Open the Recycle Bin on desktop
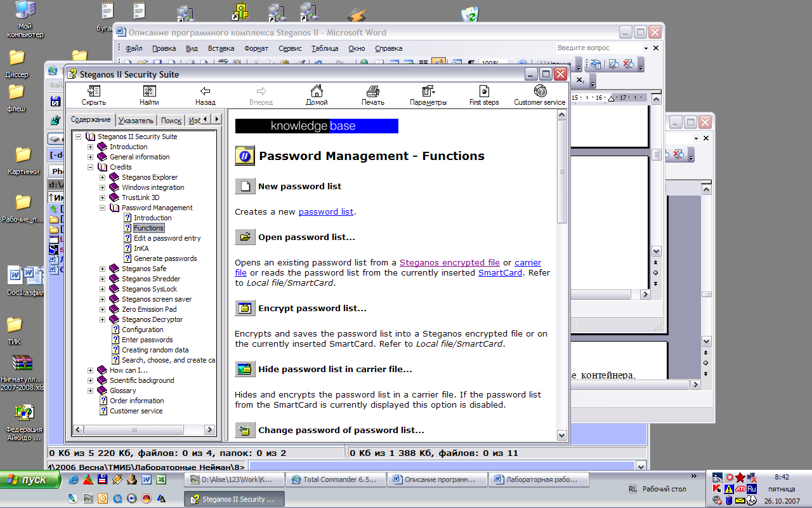812x508 pixels. [470, 14]
